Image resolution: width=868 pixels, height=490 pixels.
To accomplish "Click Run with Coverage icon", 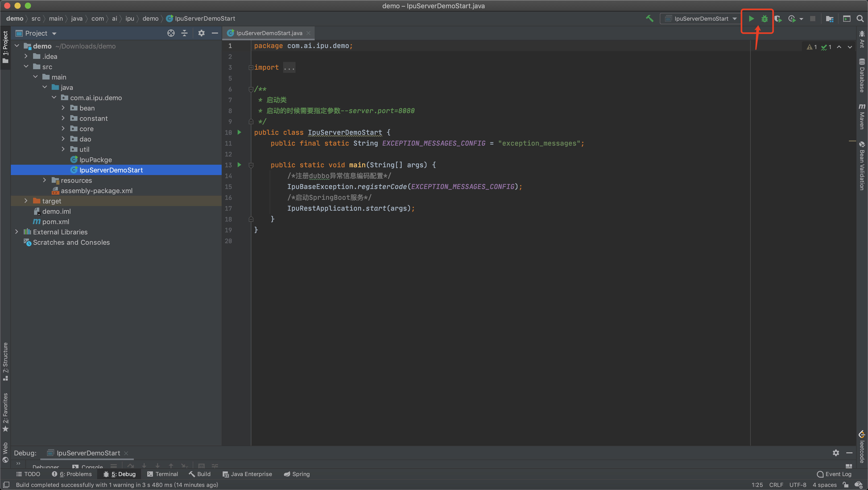I will [x=778, y=19].
